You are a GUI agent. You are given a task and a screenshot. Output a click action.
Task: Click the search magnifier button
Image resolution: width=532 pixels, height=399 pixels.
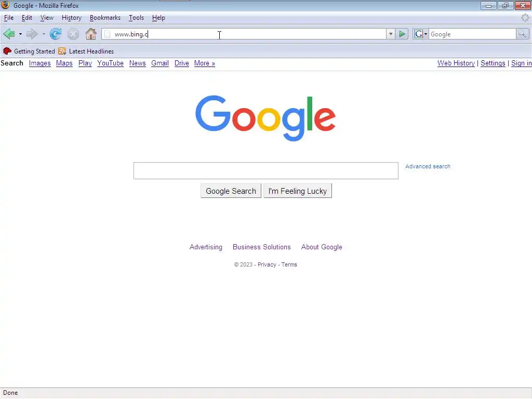[x=522, y=34]
